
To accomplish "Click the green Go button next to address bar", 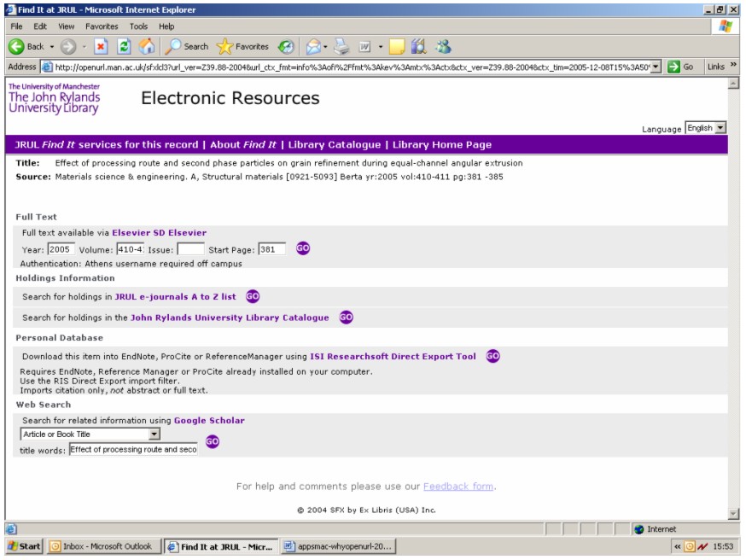I will [680, 67].
